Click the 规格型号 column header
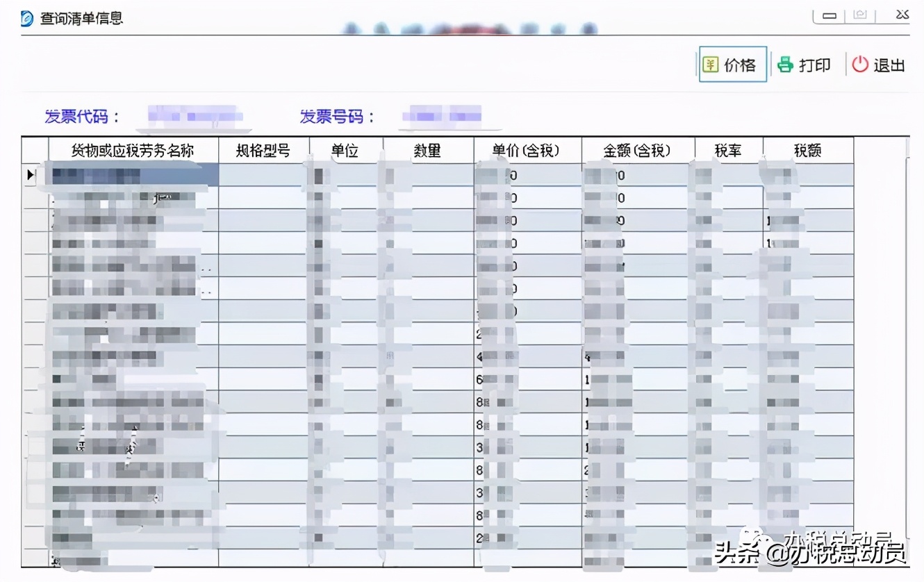 point(262,150)
